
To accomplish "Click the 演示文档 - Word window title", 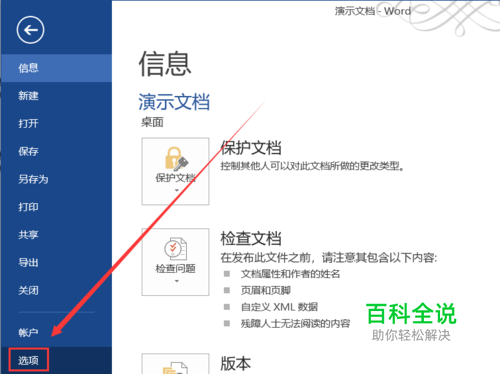I will 373,11.
